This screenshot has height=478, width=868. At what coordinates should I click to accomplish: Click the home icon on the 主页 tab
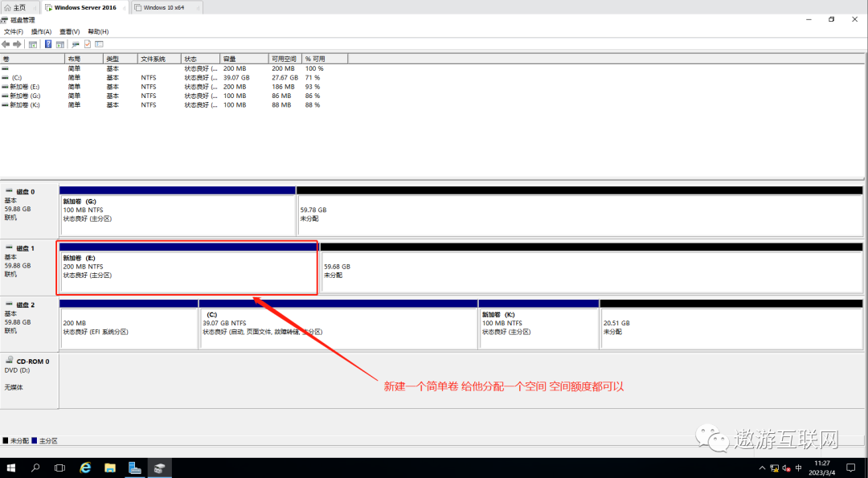[x=7, y=8]
